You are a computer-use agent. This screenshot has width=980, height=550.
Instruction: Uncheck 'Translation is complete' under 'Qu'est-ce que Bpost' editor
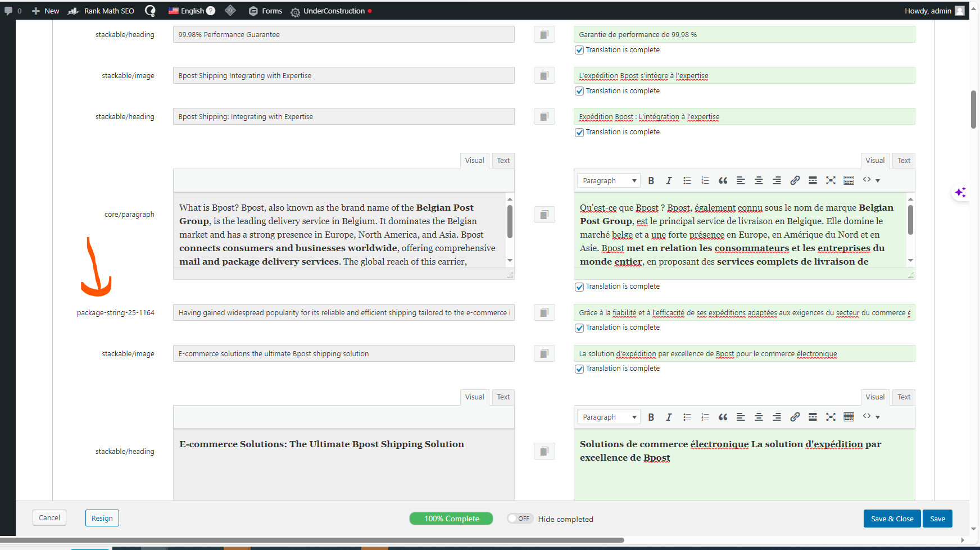pos(579,287)
